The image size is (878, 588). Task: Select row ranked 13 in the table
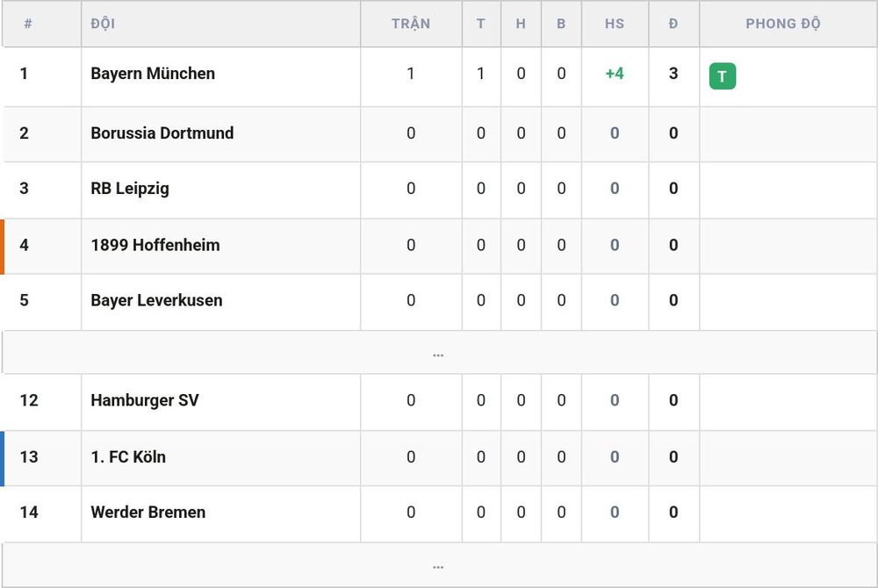click(439, 458)
